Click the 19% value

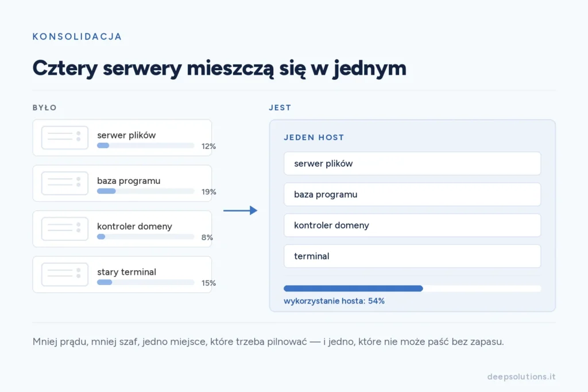coord(208,192)
